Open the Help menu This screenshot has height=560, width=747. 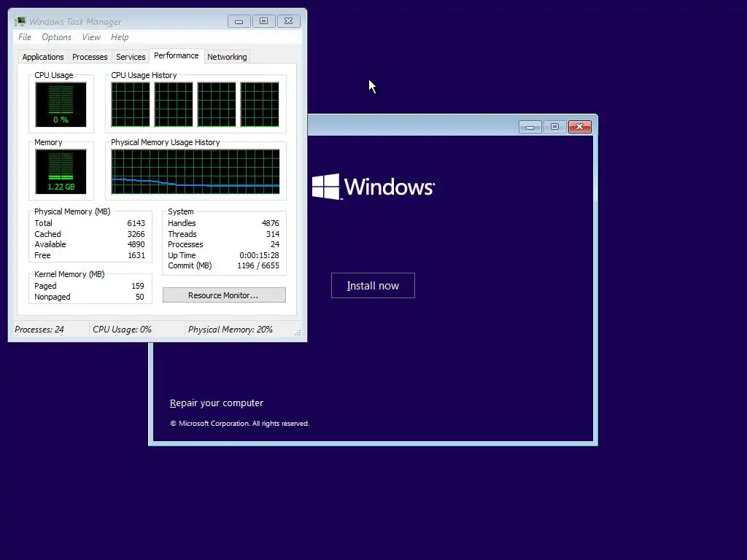[120, 37]
